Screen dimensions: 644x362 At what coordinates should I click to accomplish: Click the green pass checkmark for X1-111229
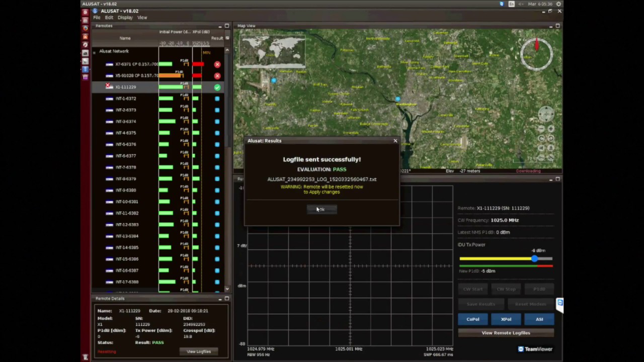click(217, 87)
